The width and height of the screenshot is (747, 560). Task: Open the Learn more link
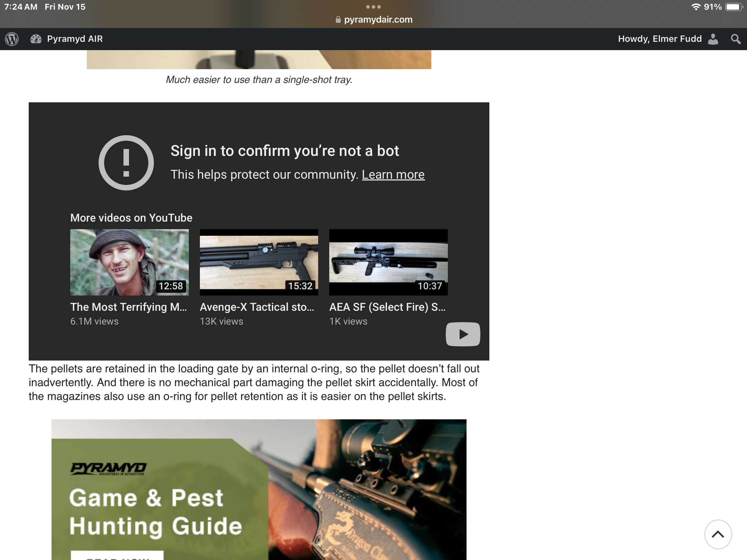(393, 175)
